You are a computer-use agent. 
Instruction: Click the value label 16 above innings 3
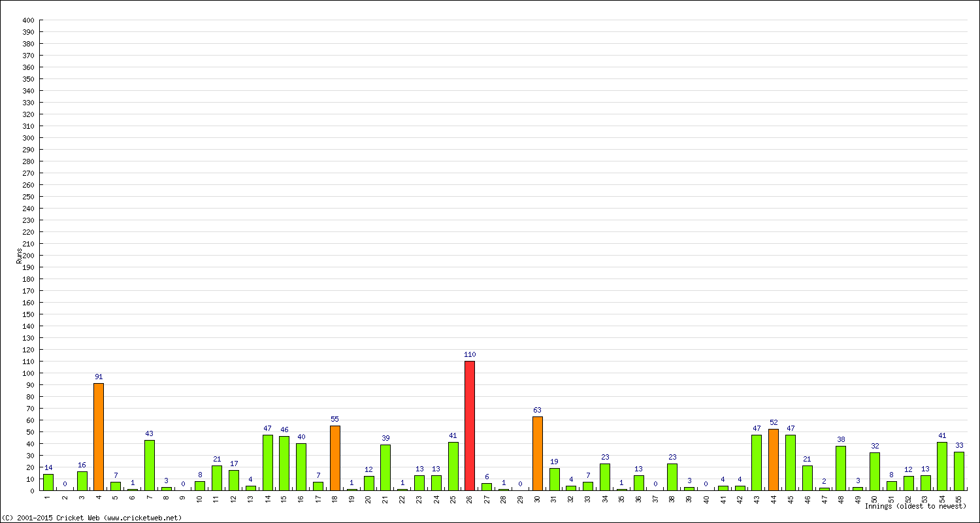(x=82, y=465)
